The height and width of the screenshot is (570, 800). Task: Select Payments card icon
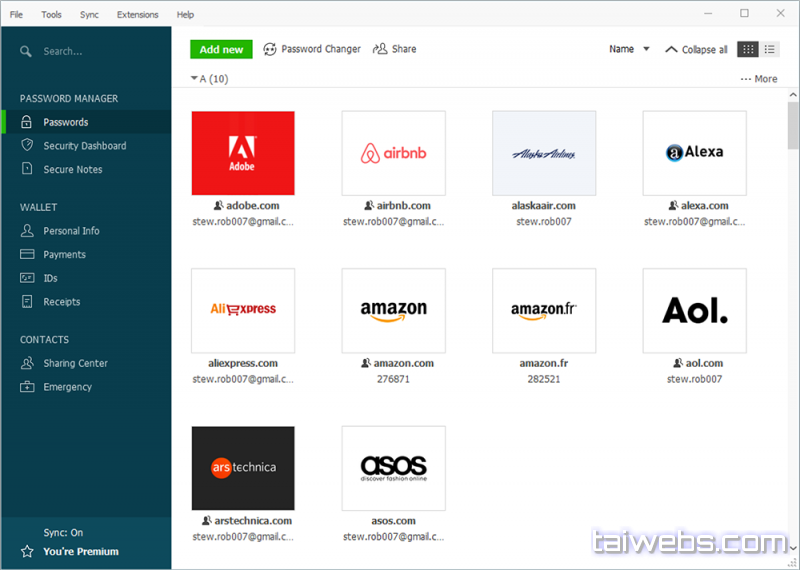click(27, 255)
